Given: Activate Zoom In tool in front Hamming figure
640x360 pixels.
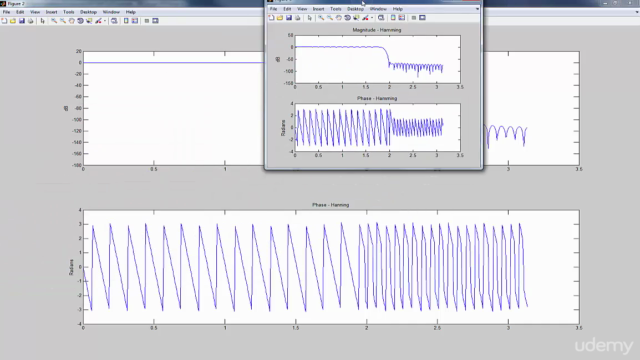Looking at the screenshot, I should (321, 18).
